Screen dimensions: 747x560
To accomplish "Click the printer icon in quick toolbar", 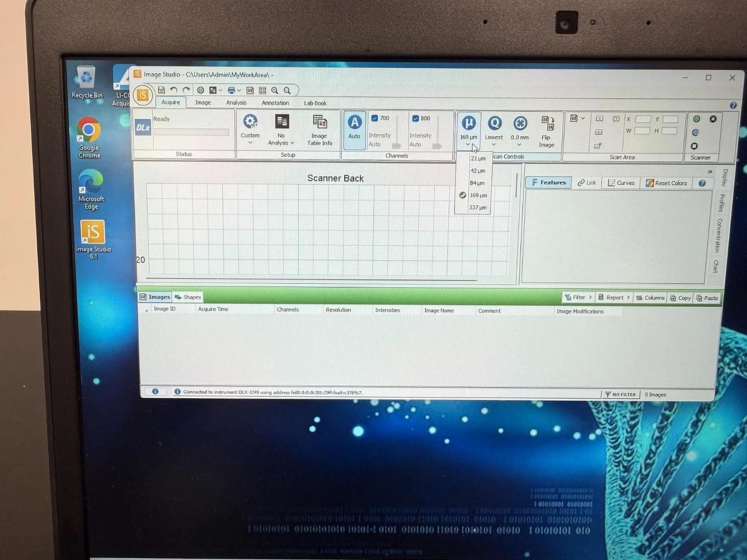I will click(231, 90).
